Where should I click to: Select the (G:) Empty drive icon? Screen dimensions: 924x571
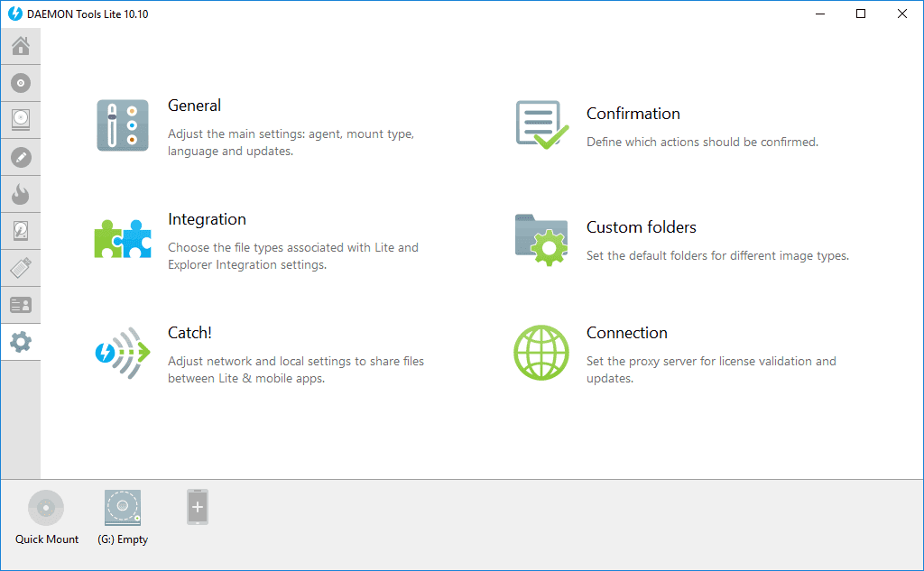point(123,507)
